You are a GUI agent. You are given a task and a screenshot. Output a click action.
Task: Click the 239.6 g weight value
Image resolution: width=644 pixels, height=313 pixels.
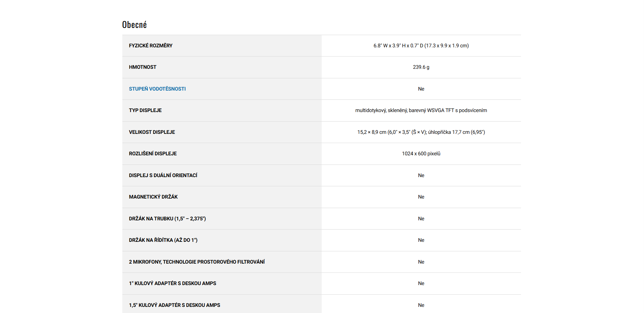[421, 67]
